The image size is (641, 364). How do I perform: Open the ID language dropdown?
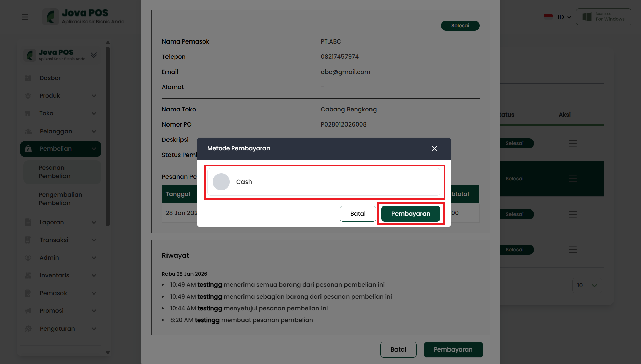(558, 17)
